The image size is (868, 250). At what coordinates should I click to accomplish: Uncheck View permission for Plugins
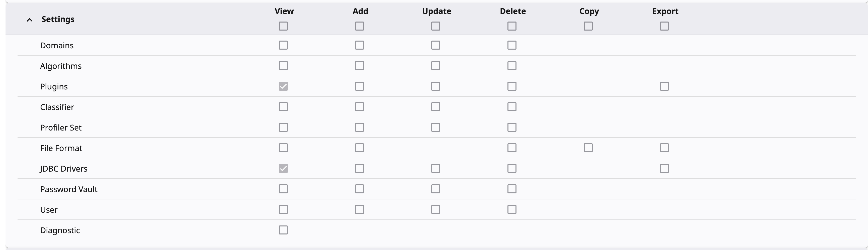283,86
